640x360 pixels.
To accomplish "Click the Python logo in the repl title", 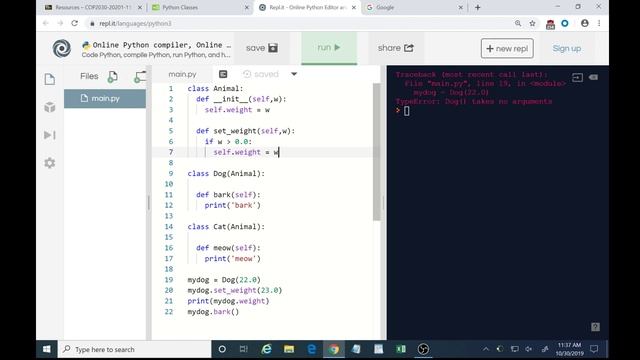I will pos(86,45).
